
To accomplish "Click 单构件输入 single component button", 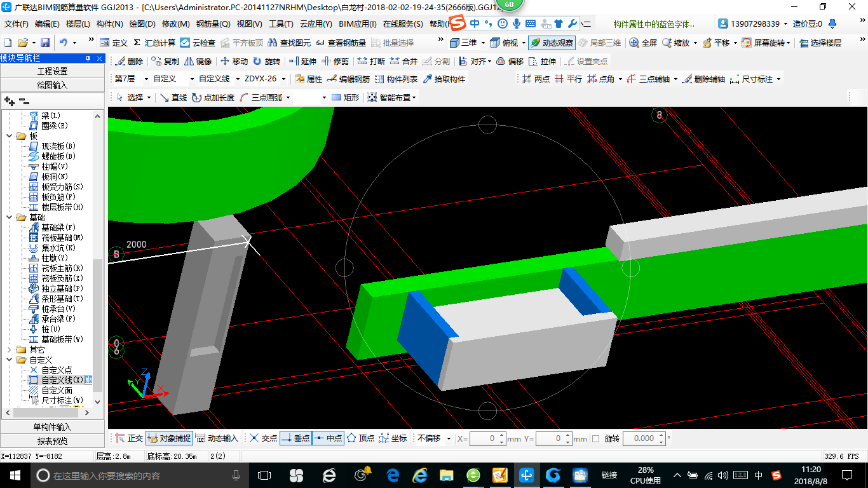I will [x=52, y=427].
